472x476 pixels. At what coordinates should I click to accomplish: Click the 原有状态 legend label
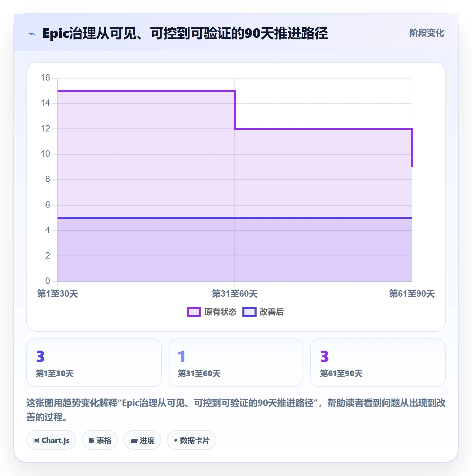220,312
